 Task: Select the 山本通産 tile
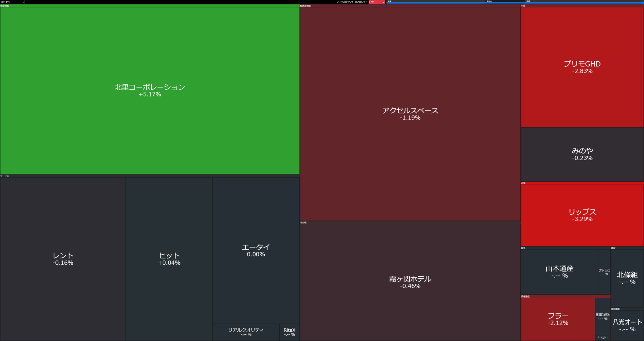[559, 272]
